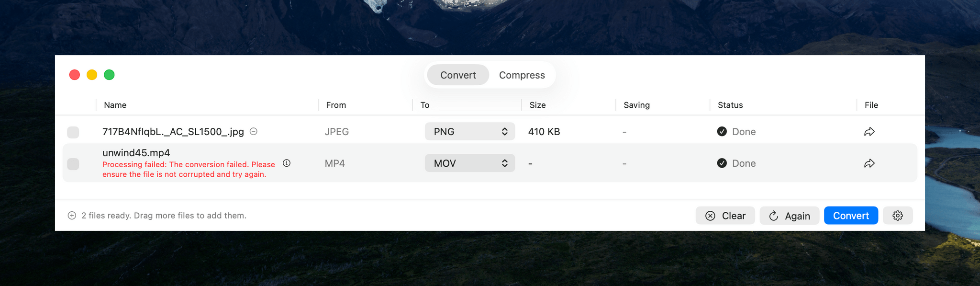The width and height of the screenshot is (980, 286).
Task: Open the share arrow for the JPG file
Action: [869, 132]
